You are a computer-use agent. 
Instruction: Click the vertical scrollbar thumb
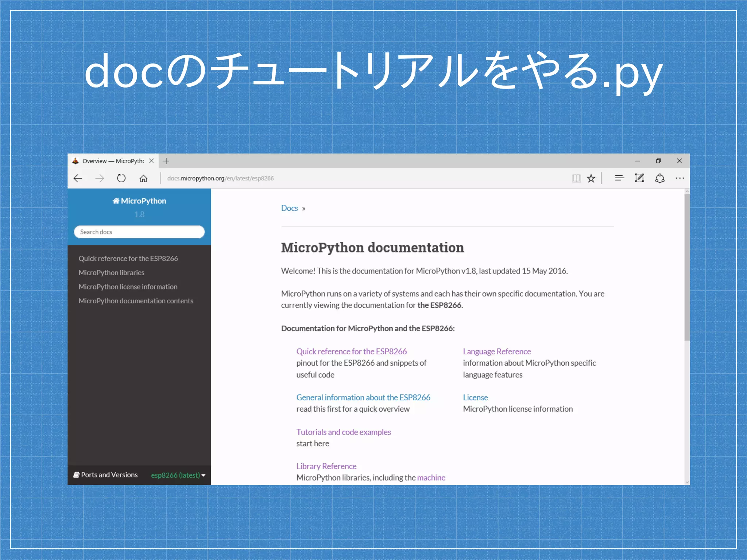687,267
